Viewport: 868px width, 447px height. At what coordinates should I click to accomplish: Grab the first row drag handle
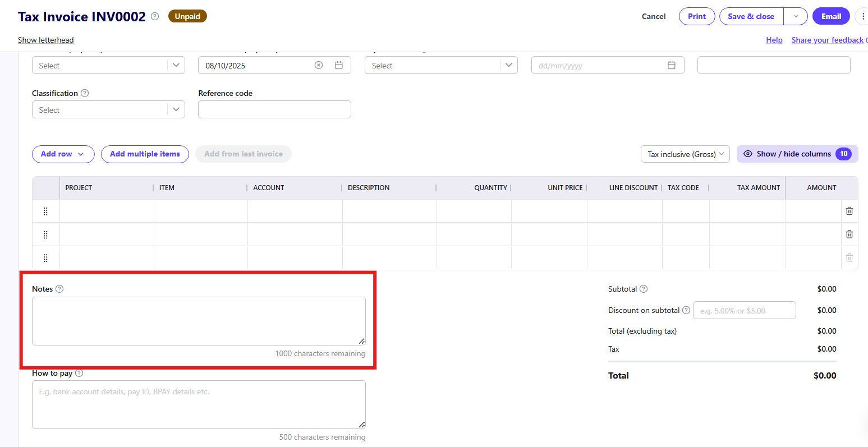[45, 211]
